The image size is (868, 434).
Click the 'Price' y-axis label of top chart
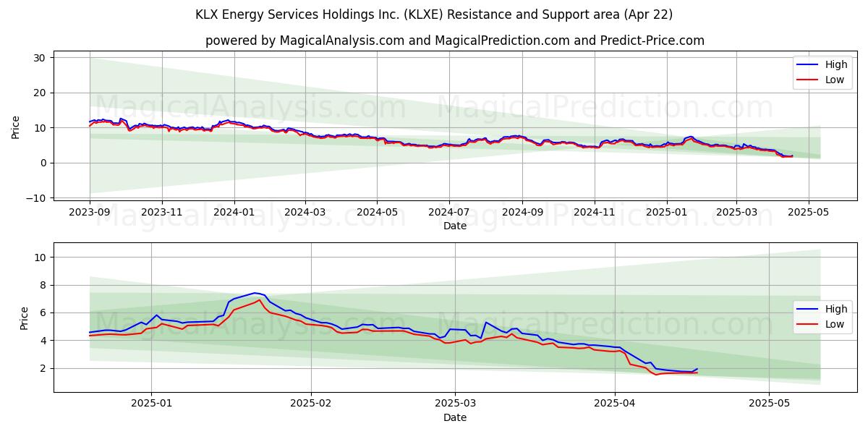[x=16, y=127]
